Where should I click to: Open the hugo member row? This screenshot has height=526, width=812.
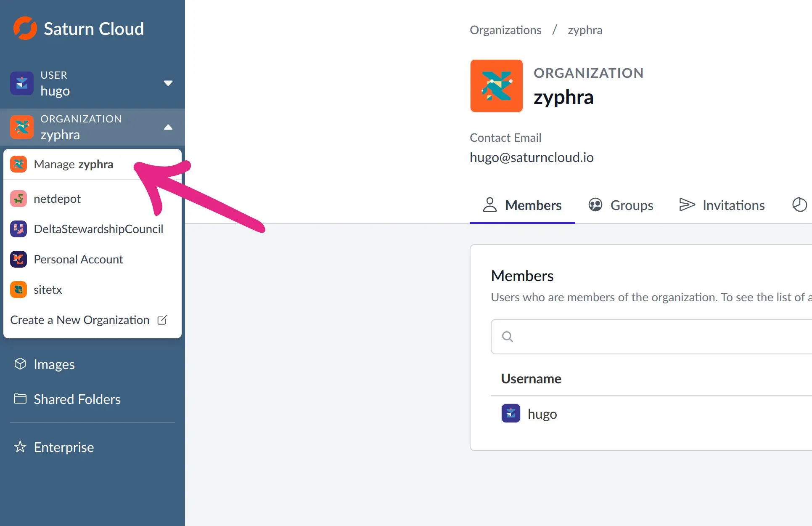click(542, 414)
